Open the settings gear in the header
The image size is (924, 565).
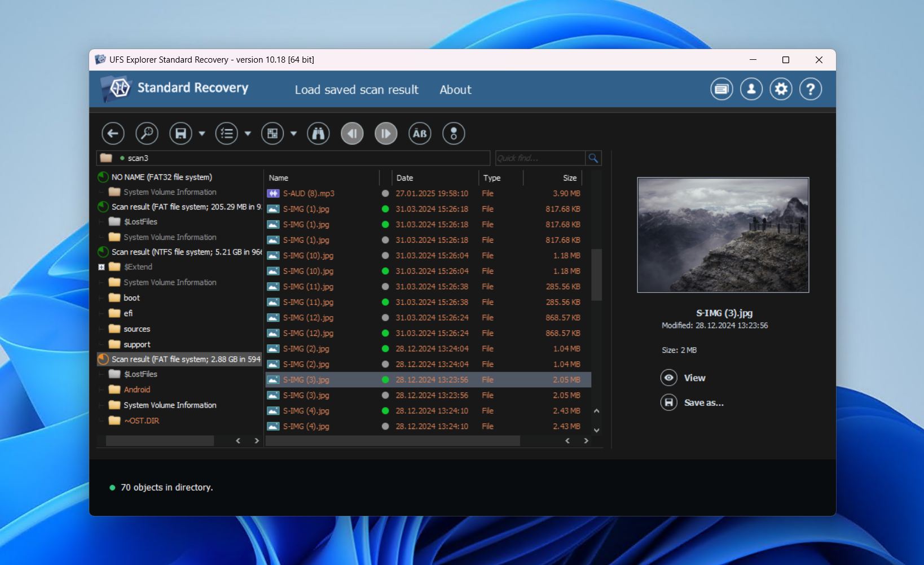click(781, 89)
